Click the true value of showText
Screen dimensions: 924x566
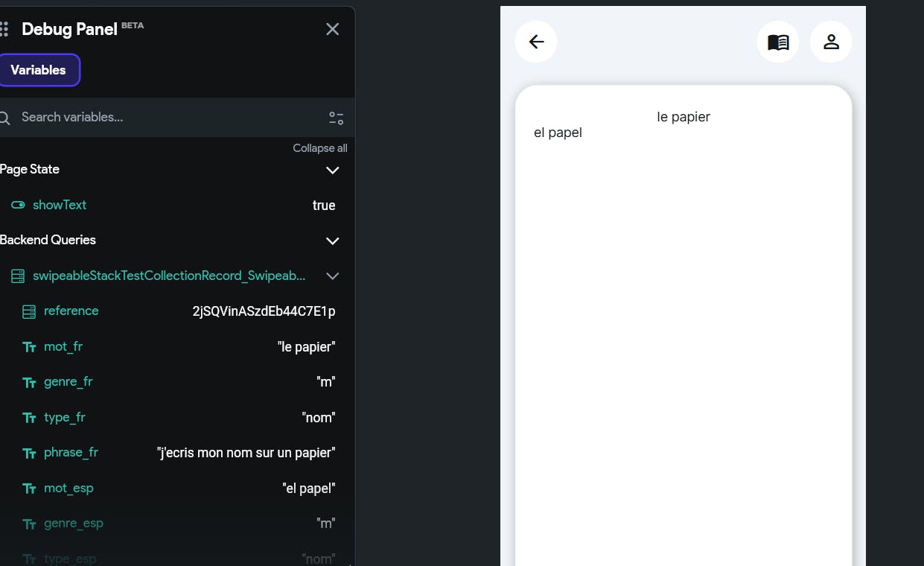324,206
